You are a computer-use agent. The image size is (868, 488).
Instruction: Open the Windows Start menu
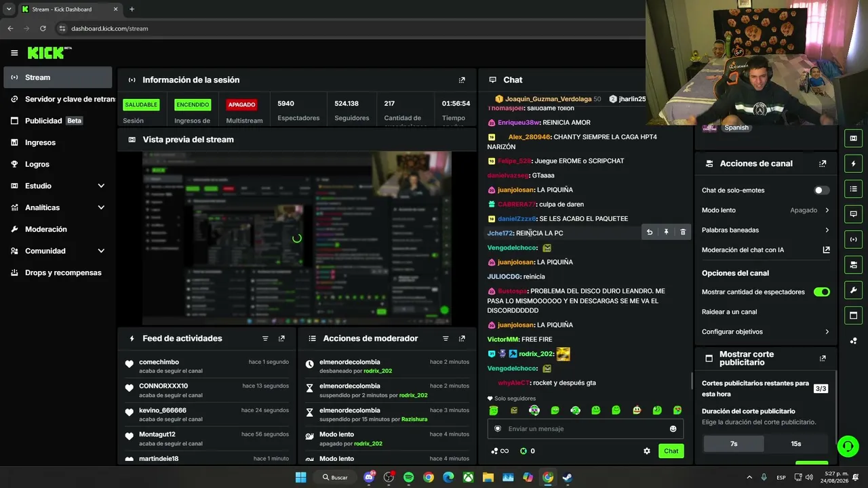pos(300,477)
